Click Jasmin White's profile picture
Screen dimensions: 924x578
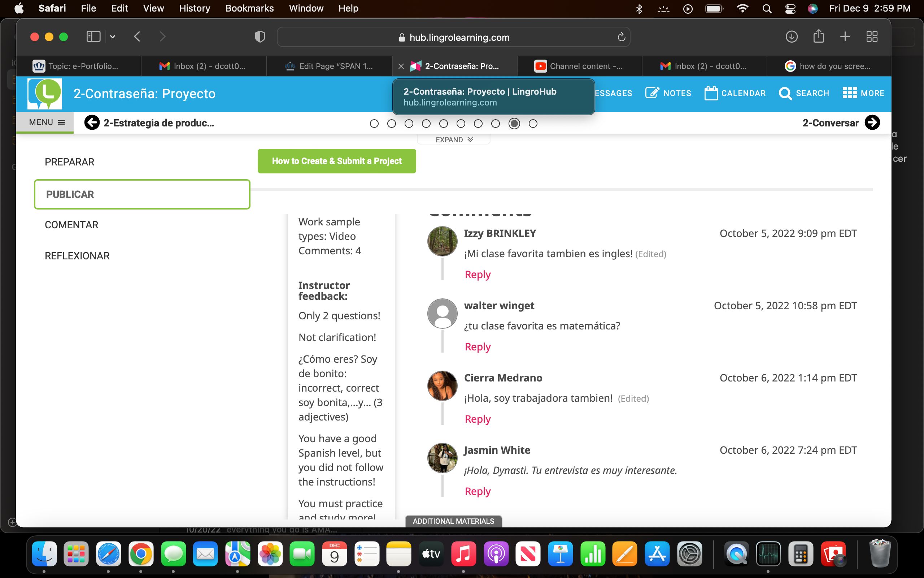tap(442, 458)
